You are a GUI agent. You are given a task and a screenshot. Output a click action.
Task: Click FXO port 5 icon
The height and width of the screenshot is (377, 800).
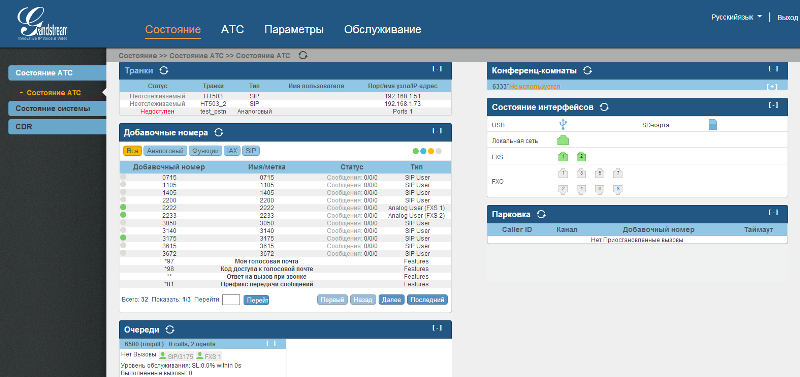click(x=599, y=173)
